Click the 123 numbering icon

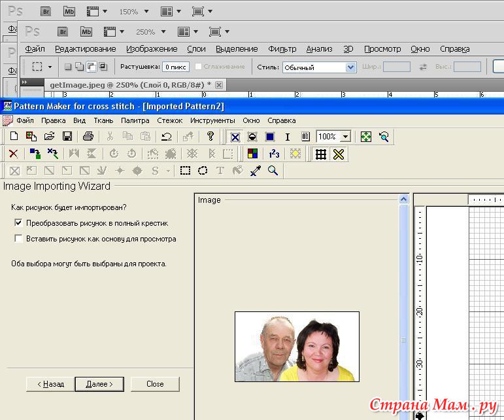point(274,154)
